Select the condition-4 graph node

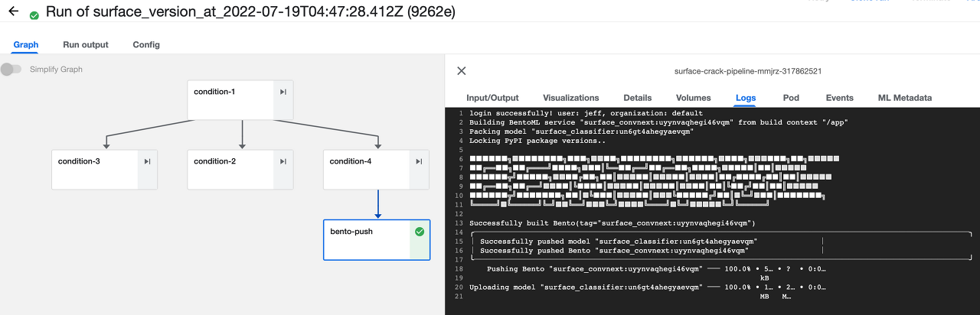coord(376,169)
